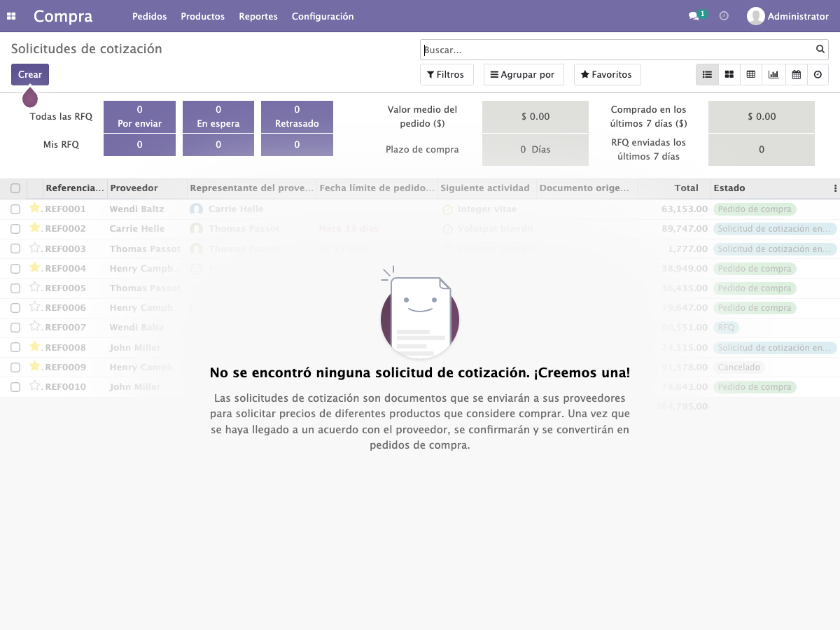Click the star of REF0008
840x630 pixels.
[x=35, y=346]
